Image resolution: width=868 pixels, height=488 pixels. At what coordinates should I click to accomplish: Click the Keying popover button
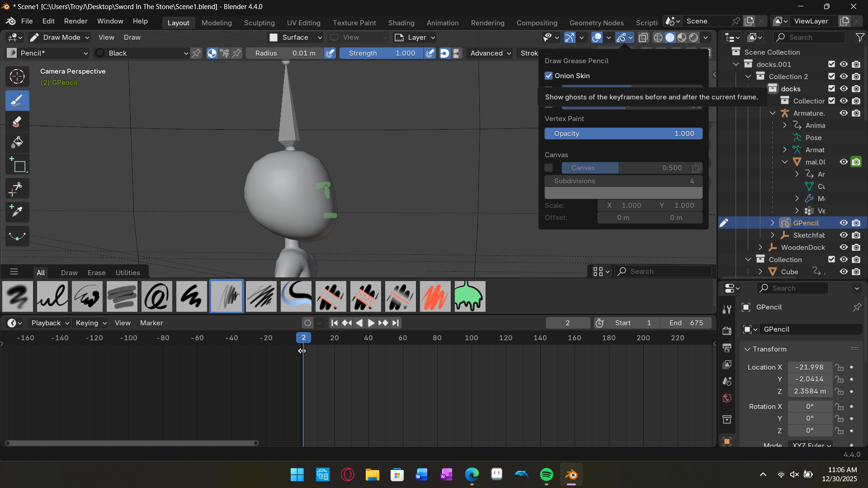tap(91, 323)
